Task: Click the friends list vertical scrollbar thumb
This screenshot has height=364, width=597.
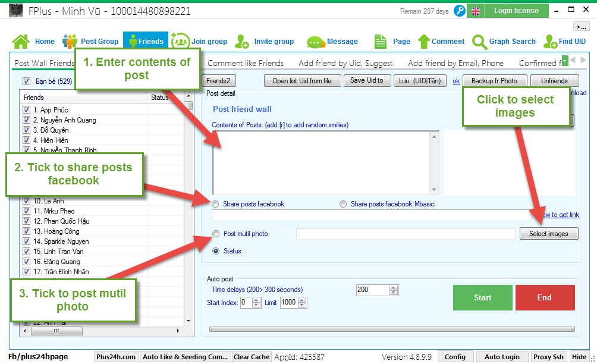Action: [188, 105]
